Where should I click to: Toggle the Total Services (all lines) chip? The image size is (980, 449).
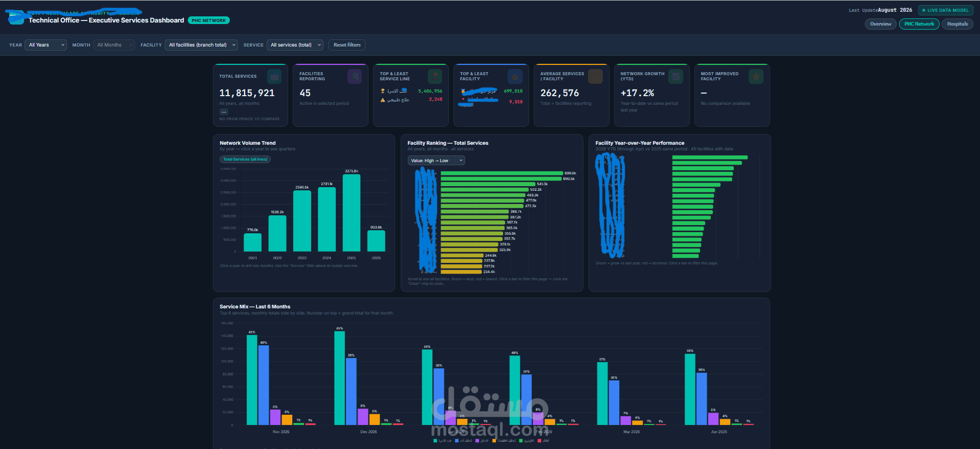tap(245, 159)
